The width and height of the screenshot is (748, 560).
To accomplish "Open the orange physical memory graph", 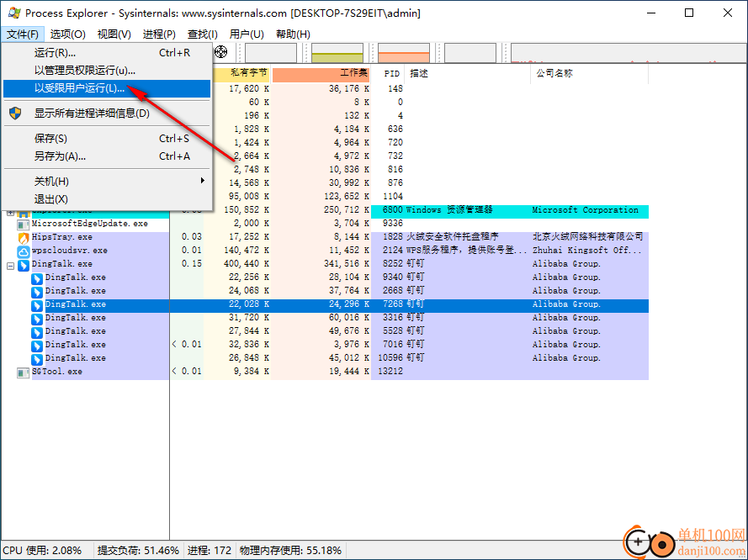I will pyautogui.click(x=404, y=53).
